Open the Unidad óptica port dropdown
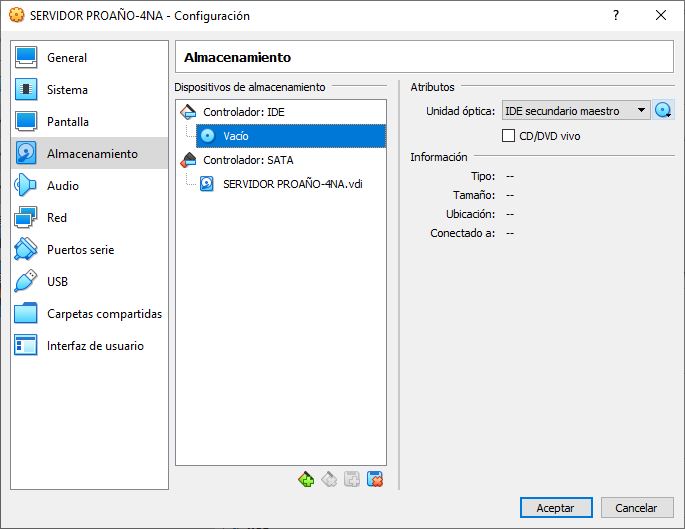This screenshot has height=529, width=685. click(x=576, y=111)
